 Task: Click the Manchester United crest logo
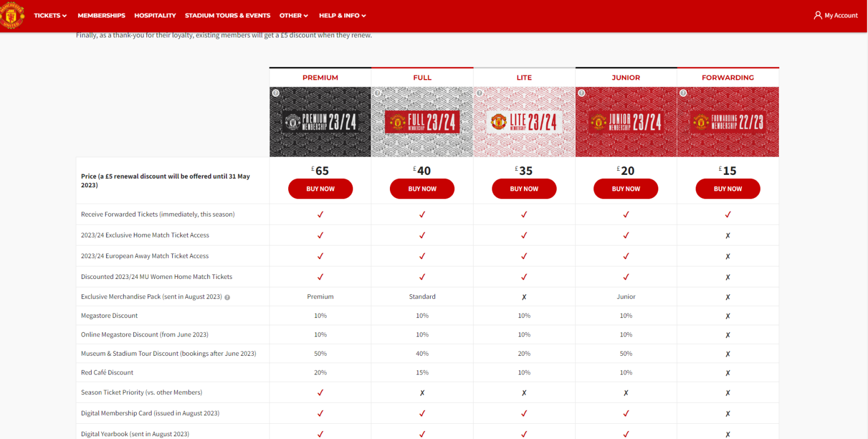coord(12,15)
